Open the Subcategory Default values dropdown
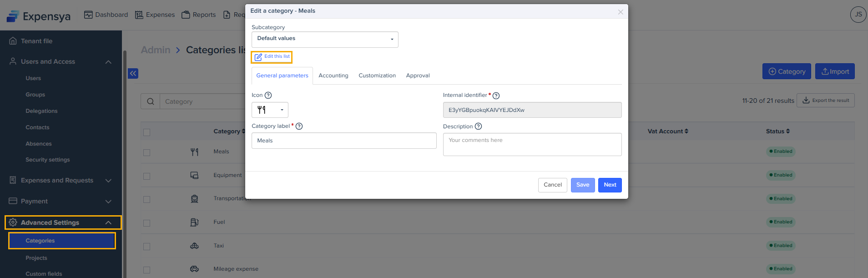Screen dimensions: 868x278 point(325,39)
